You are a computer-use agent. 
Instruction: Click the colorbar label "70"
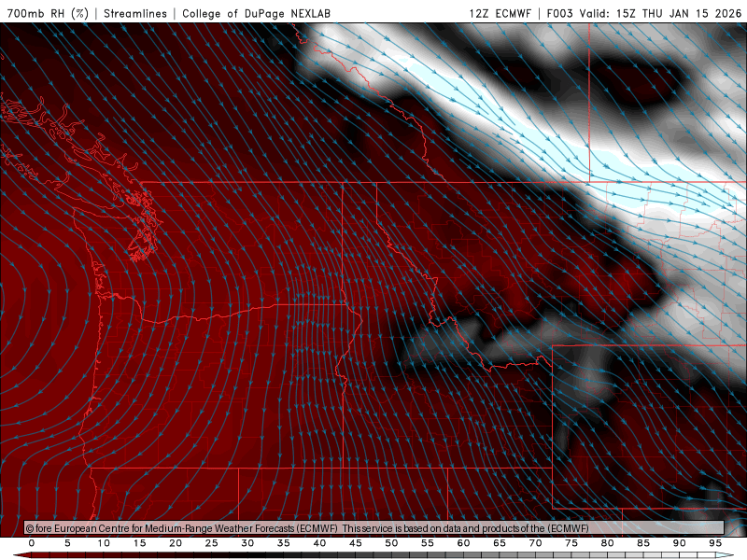click(x=535, y=543)
